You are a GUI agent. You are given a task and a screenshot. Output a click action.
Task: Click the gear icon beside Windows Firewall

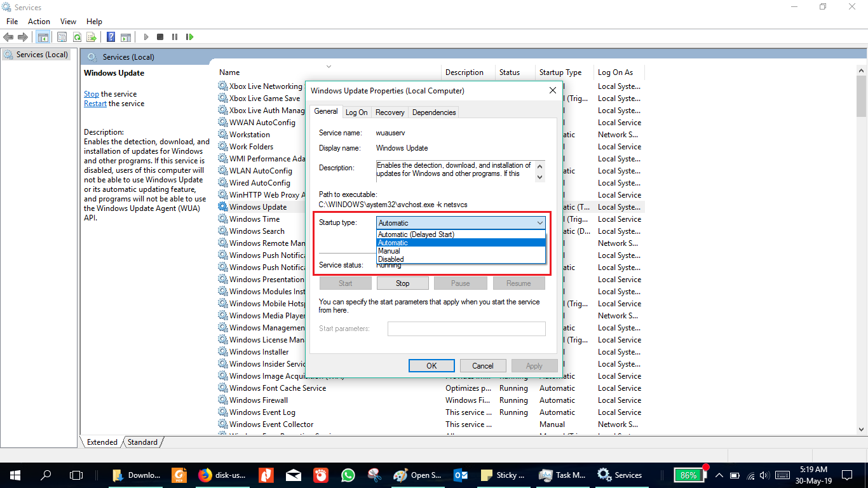(x=223, y=400)
